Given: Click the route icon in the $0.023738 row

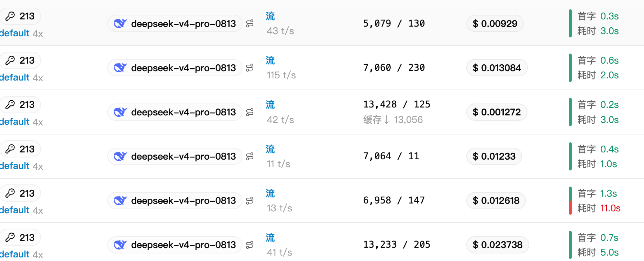Looking at the screenshot, I should click(250, 245).
